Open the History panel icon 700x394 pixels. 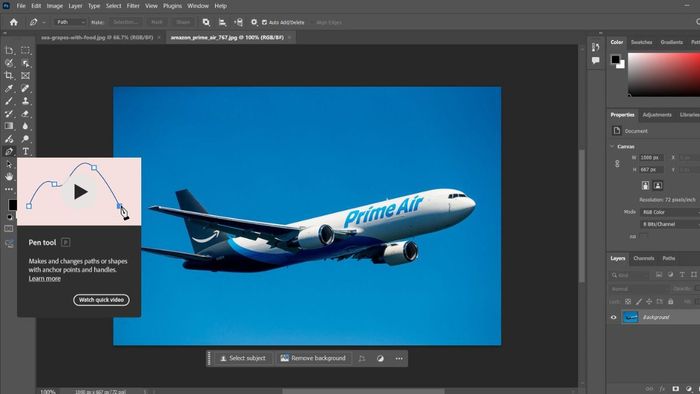click(x=596, y=46)
